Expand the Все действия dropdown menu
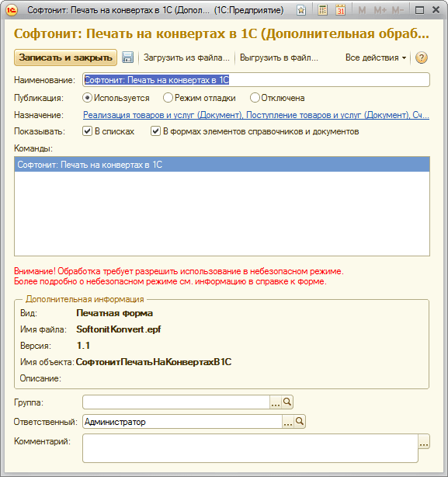 point(376,57)
